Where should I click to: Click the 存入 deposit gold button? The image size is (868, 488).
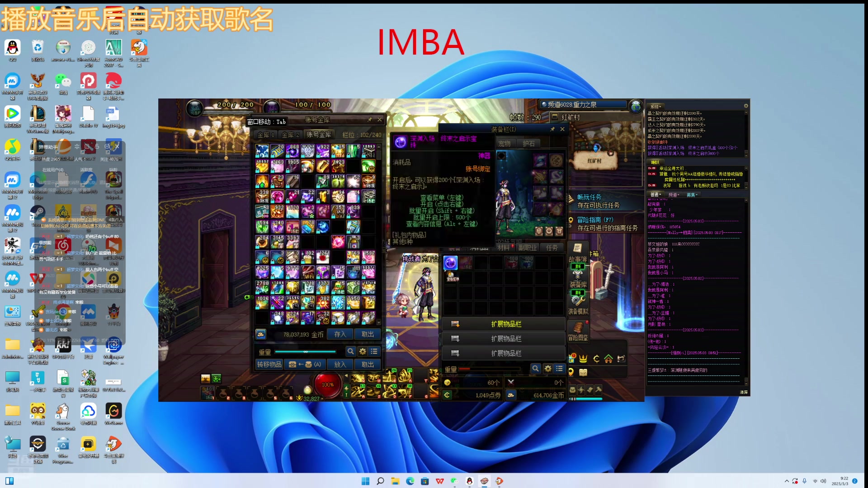click(340, 334)
